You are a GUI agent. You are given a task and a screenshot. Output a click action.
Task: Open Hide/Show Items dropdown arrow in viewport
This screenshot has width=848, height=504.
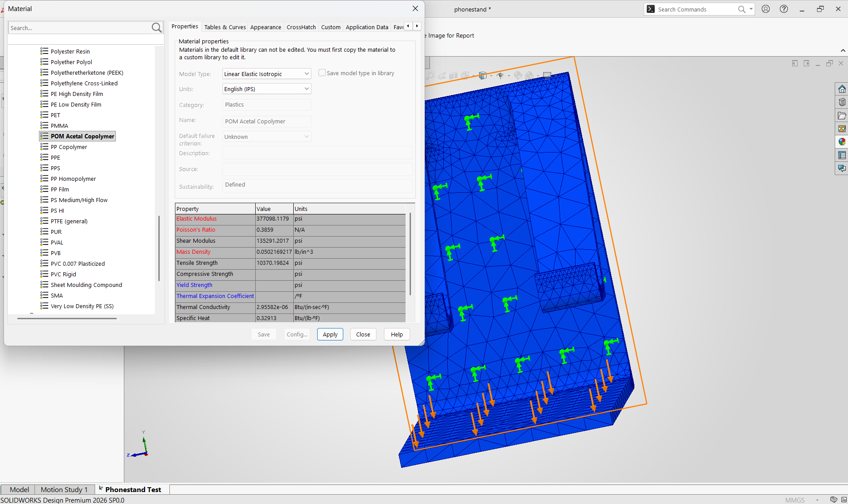(509, 76)
